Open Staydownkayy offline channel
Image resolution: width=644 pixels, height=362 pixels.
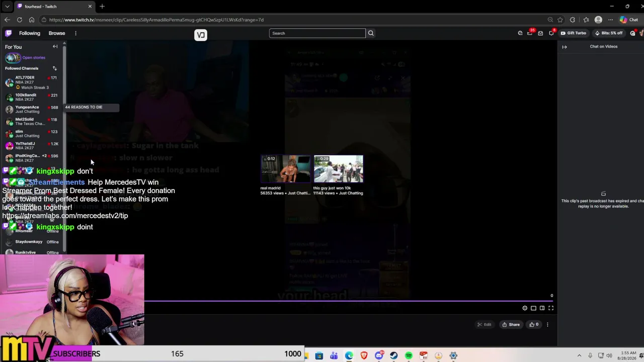click(x=31, y=242)
